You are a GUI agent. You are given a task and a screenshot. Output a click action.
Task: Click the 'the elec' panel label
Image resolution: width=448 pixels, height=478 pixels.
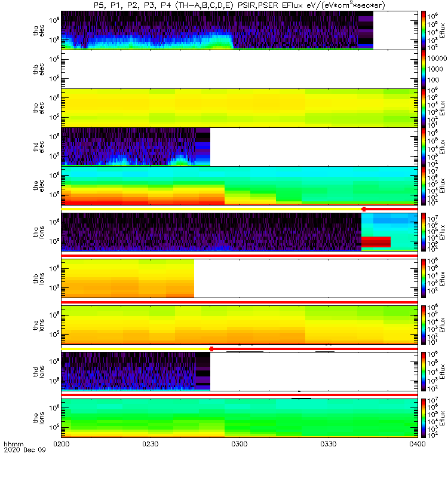[x=38, y=185]
